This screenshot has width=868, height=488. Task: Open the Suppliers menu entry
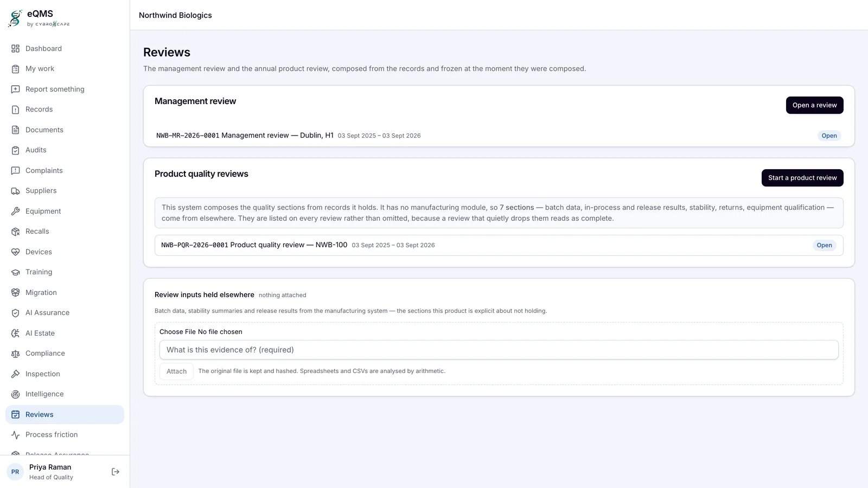(x=65, y=191)
